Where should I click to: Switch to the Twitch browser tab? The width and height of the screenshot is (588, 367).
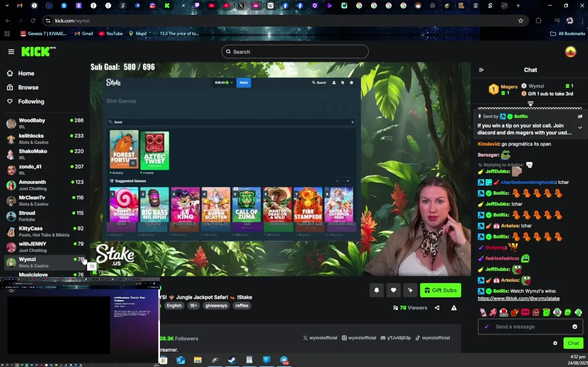pyautogui.click(x=197, y=6)
